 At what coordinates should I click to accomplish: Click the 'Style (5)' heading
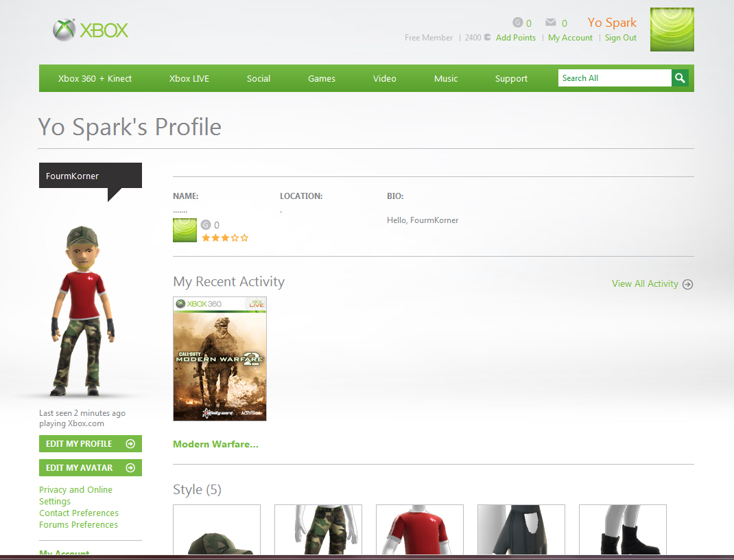point(197,489)
